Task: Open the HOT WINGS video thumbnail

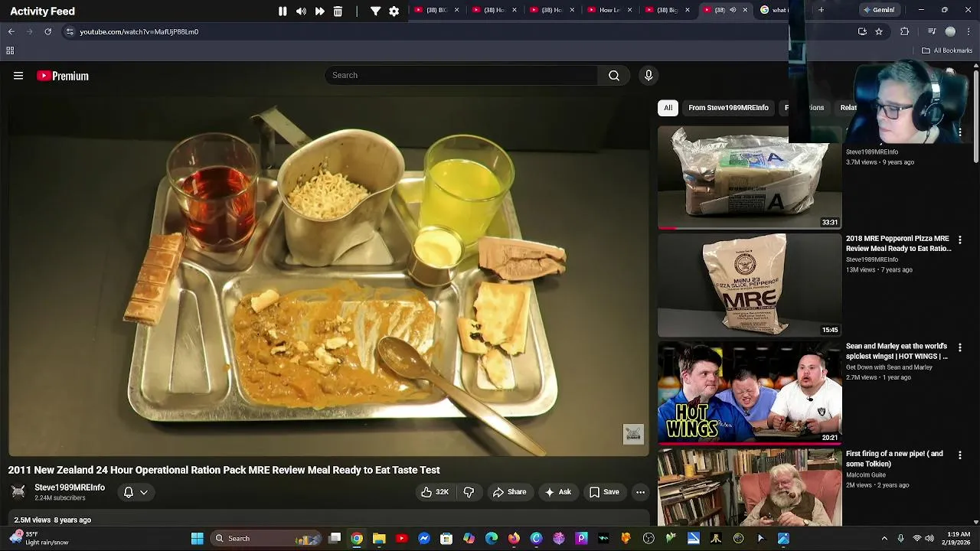Action: tap(750, 393)
